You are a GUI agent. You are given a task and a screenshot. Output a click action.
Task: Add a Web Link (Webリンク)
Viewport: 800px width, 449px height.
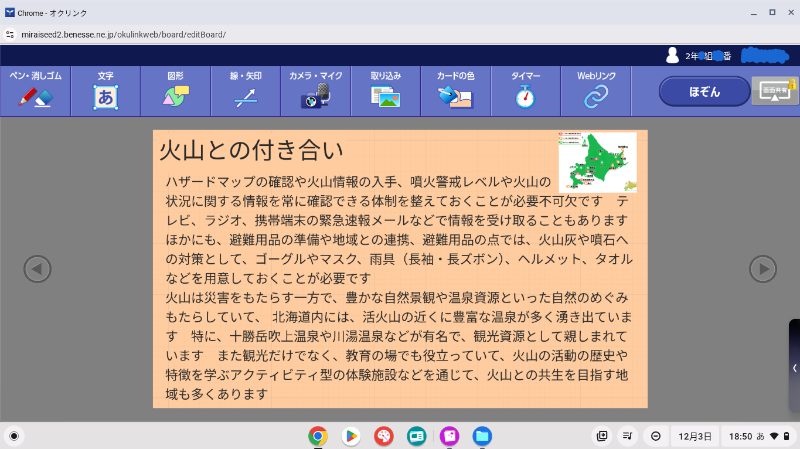pos(596,91)
